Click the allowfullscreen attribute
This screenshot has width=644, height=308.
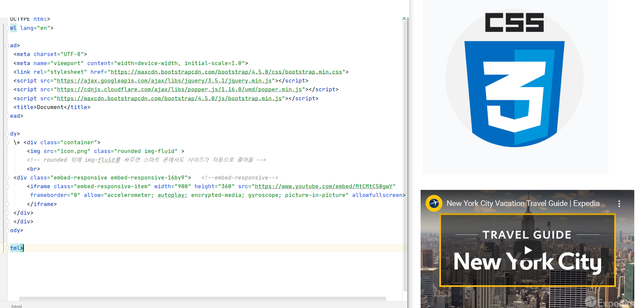point(377,195)
